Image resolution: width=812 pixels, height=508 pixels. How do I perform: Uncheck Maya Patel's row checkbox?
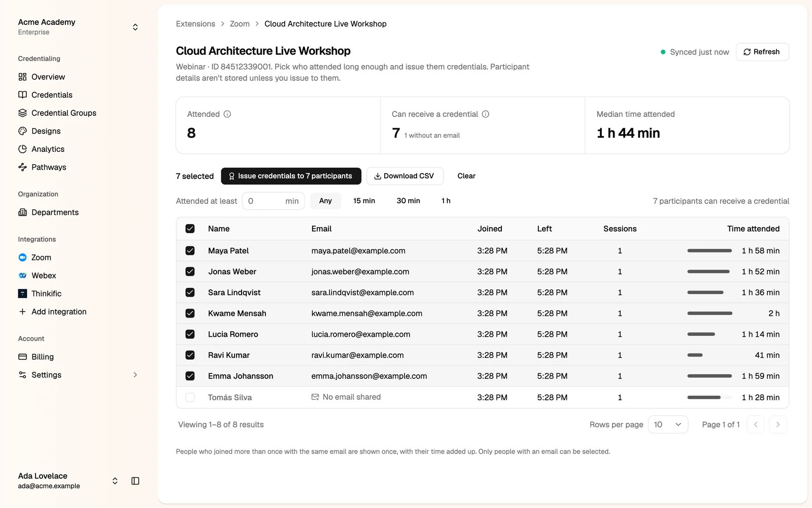click(x=190, y=250)
